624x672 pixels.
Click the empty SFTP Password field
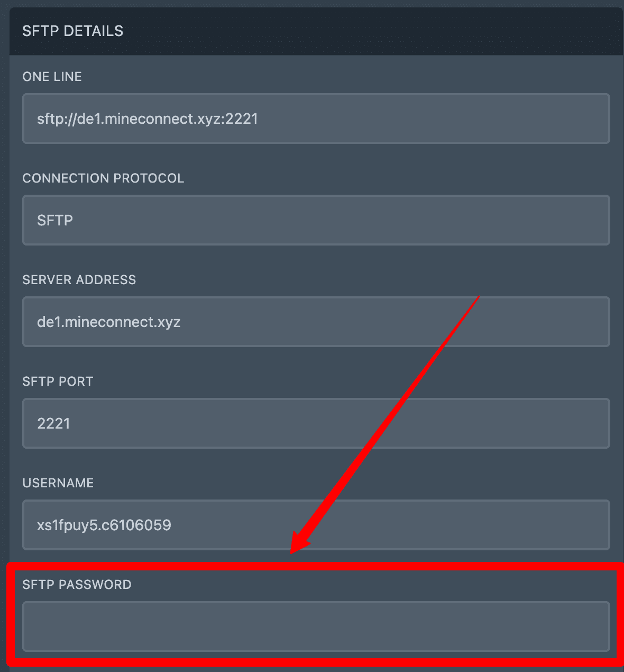click(x=316, y=626)
